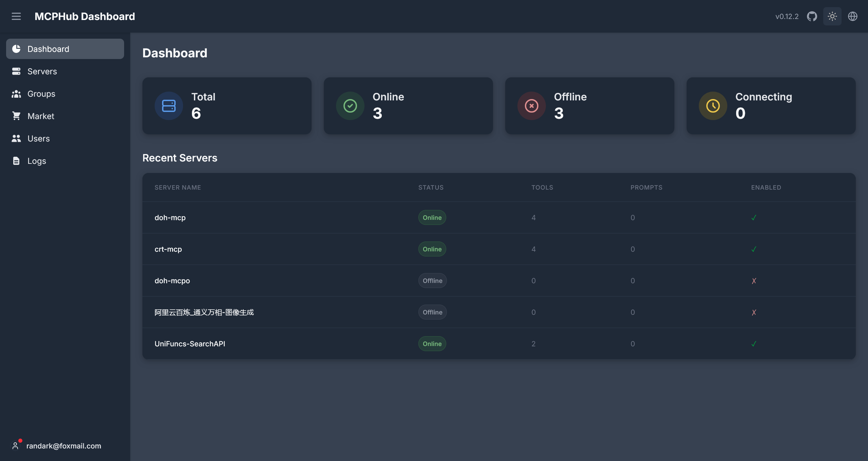View the Logs document icon
This screenshot has width=868, height=461.
16,161
